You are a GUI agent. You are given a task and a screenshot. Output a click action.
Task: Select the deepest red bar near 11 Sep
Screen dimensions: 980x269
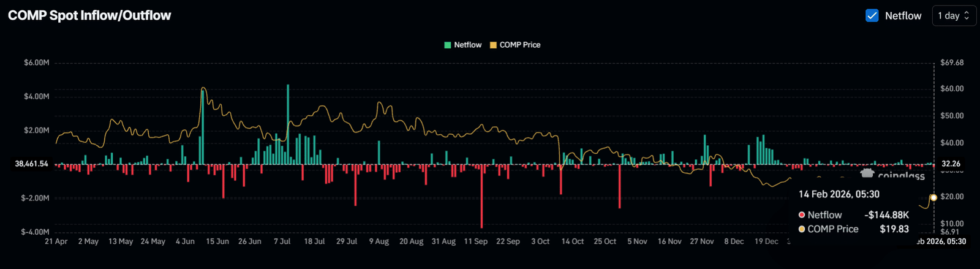pos(481,196)
